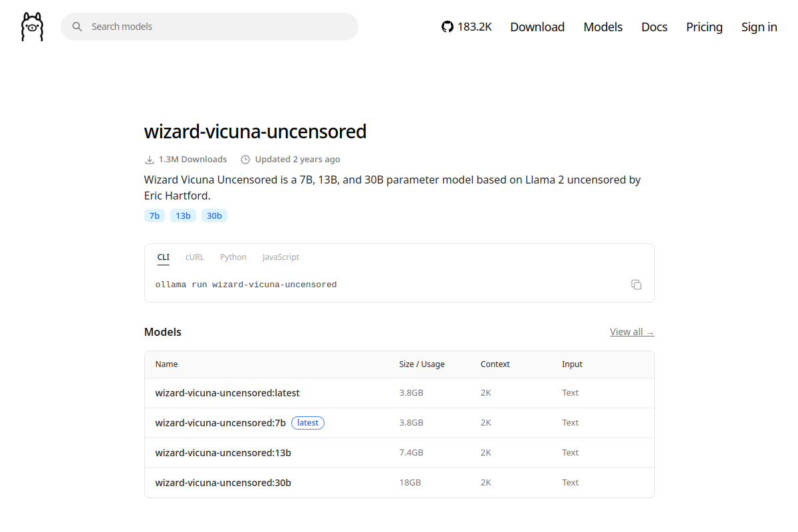Open the Docs page

(x=654, y=27)
